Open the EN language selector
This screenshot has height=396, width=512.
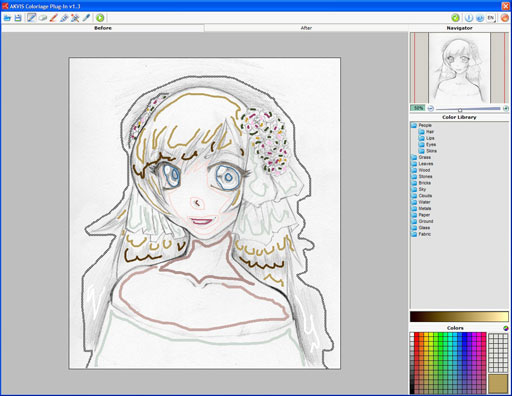tap(491, 18)
